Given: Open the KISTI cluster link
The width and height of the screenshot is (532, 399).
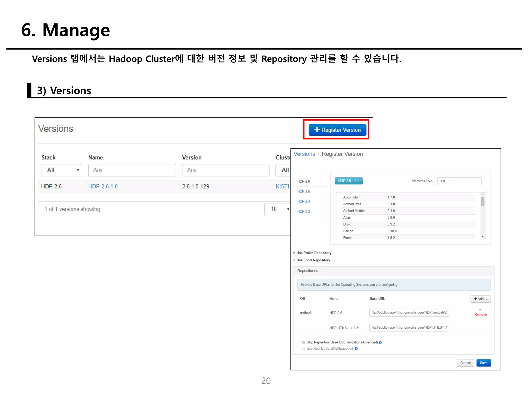Looking at the screenshot, I should point(282,186).
